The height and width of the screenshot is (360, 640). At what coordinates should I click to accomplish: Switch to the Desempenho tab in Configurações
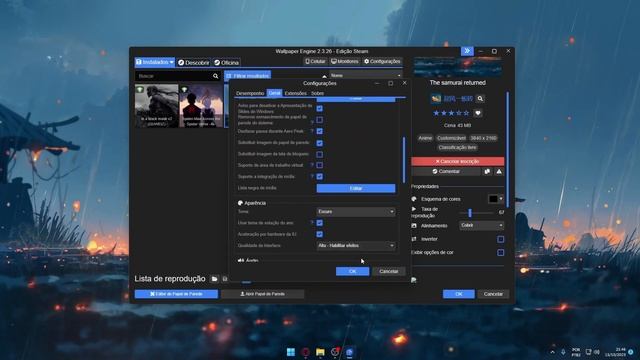click(x=250, y=93)
